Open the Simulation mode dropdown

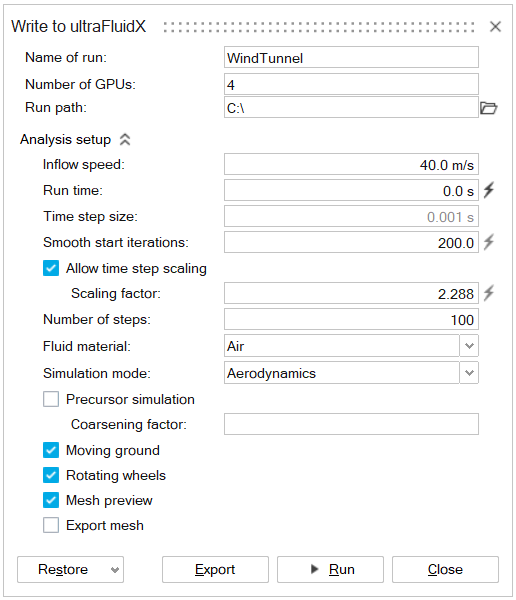[x=469, y=373]
